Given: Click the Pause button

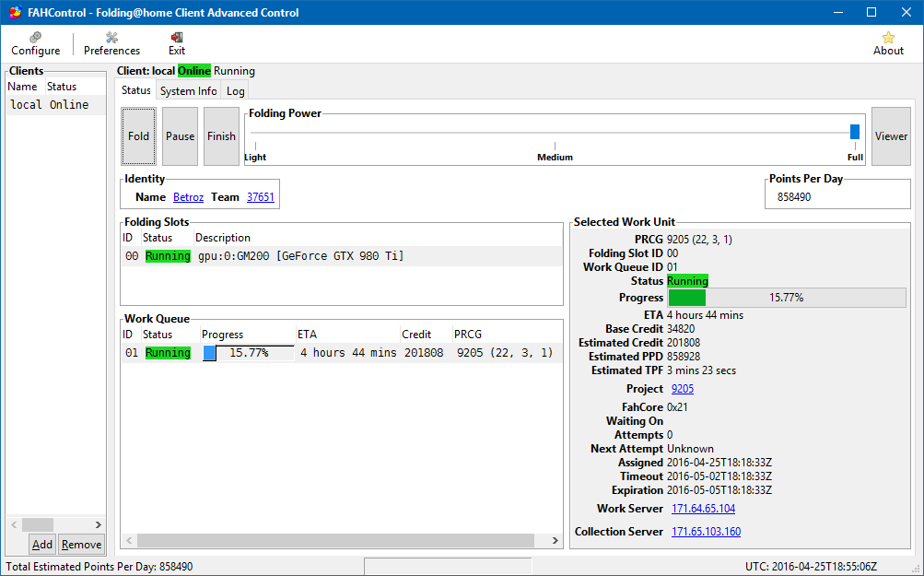Looking at the screenshot, I should point(180,136).
